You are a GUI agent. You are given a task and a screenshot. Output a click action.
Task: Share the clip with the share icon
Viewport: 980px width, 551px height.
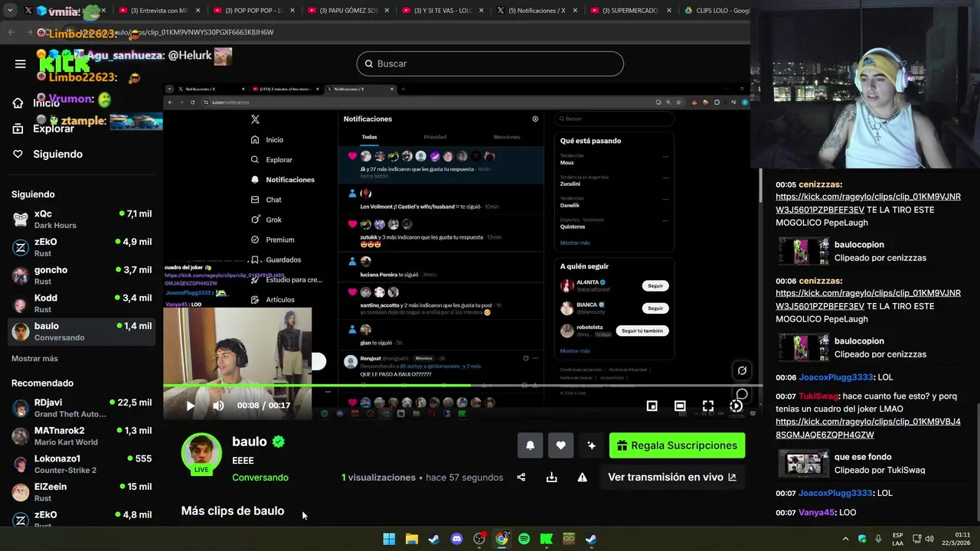(521, 477)
